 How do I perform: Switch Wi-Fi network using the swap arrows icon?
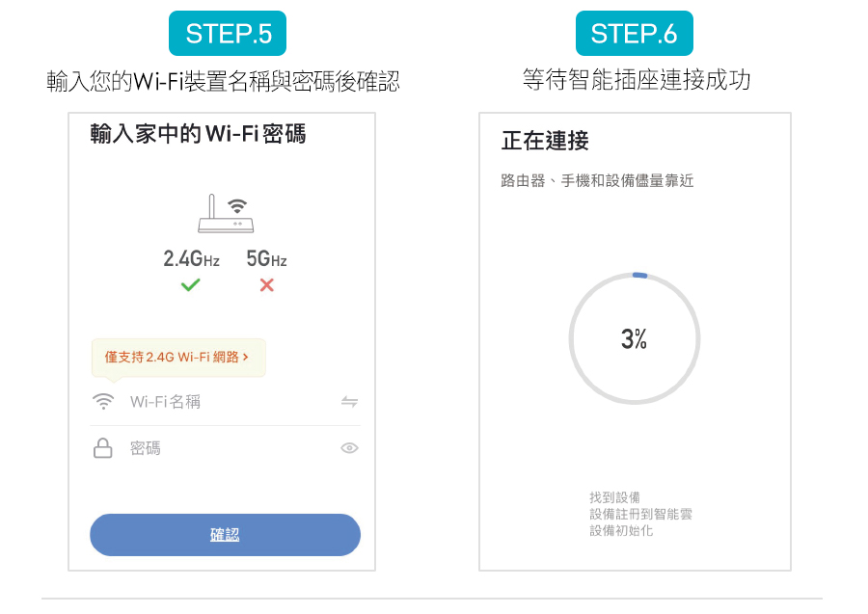(349, 402)
